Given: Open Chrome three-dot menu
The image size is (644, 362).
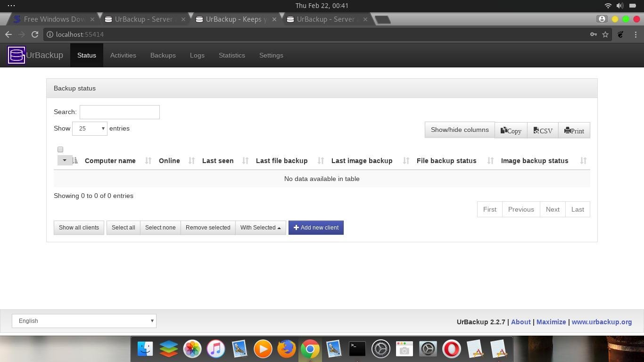Looking at the screenshot, I should pyautogui.click(x=636, y=34).
